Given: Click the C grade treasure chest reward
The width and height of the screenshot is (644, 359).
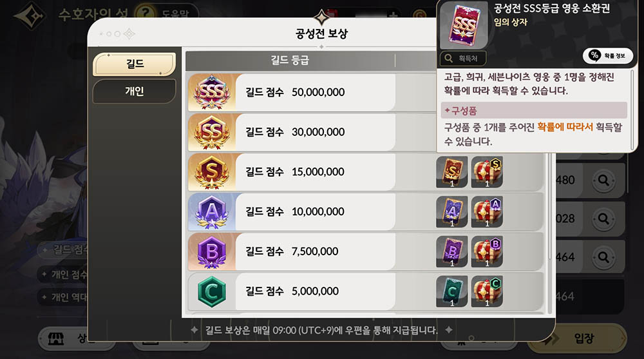Looking at the screenshot, I should 487,291.
